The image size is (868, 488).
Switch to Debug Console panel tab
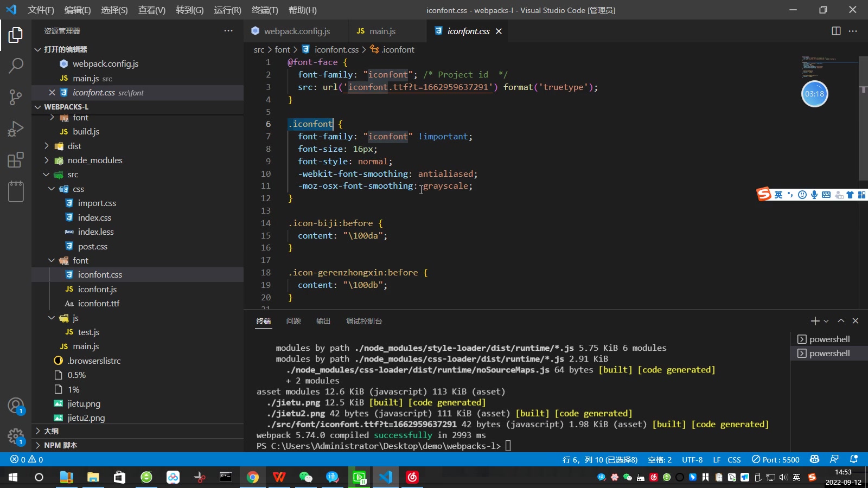[x=364, y=321]
